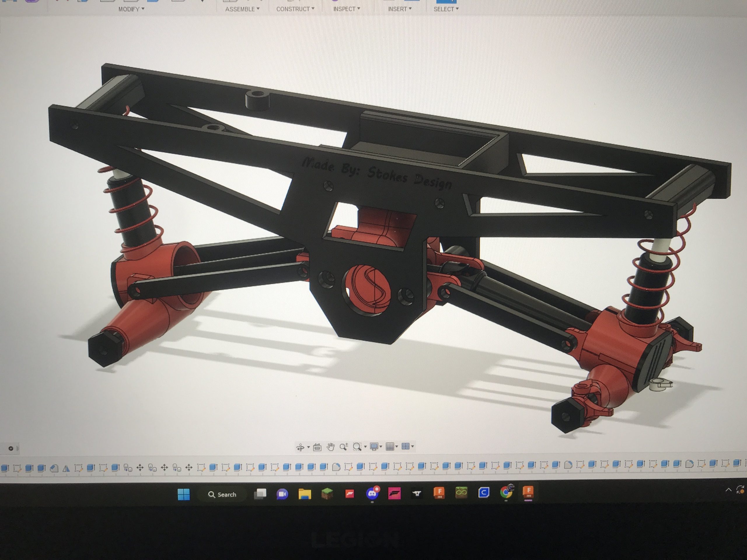
Task: Click the Grid and Snaps icon
Action: click(390, 446)
